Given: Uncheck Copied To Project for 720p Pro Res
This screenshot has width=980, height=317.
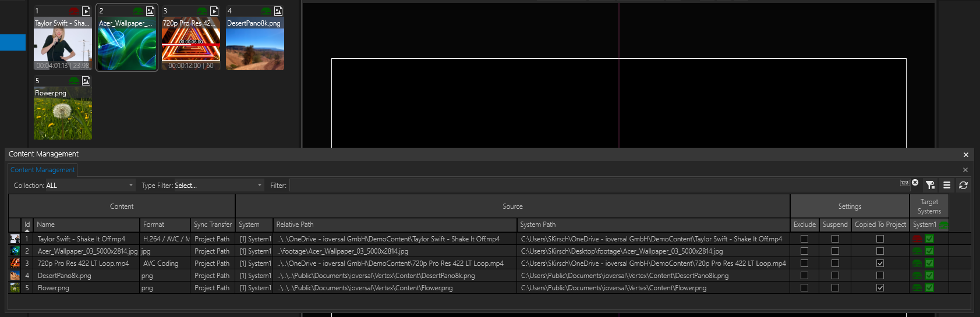Looking at the screenshot, I should (x=880, y=263).
